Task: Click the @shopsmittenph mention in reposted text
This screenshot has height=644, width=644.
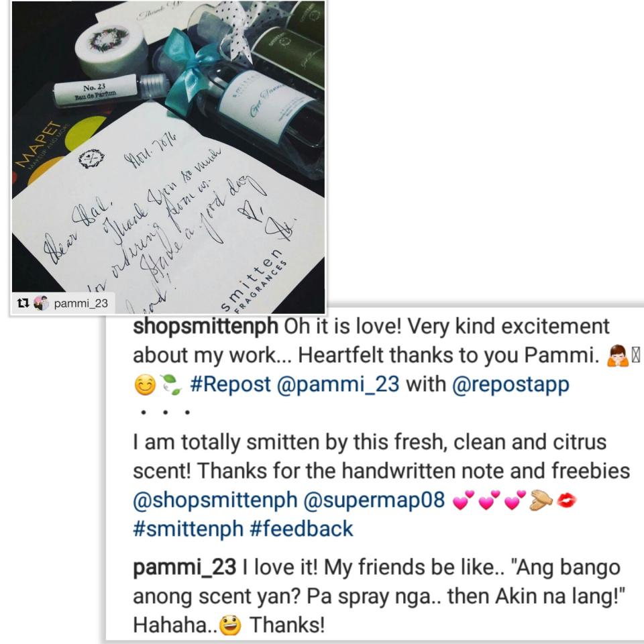Action: pos(215,500)
